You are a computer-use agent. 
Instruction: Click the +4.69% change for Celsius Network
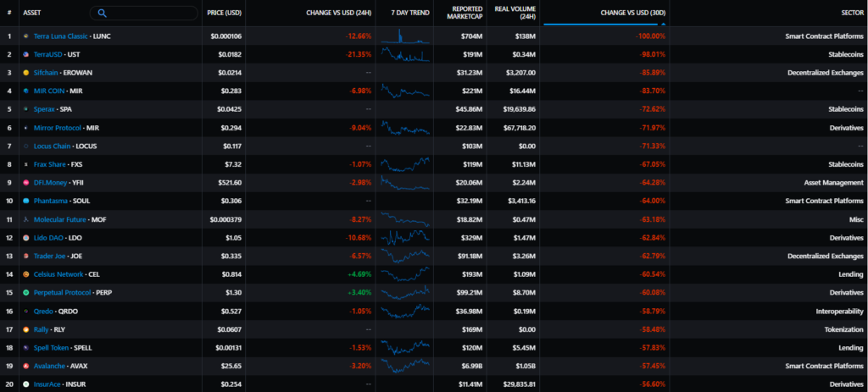[x=359, y=274]
